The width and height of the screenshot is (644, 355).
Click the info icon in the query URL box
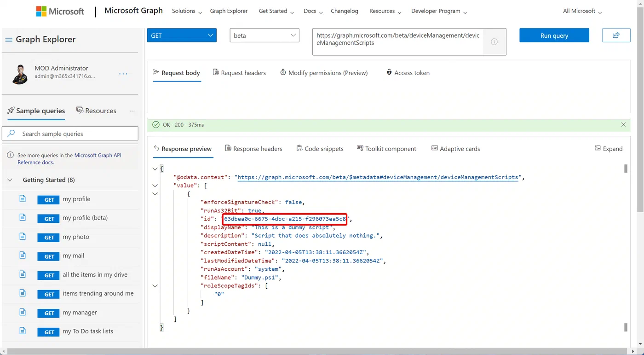point(494,42)
